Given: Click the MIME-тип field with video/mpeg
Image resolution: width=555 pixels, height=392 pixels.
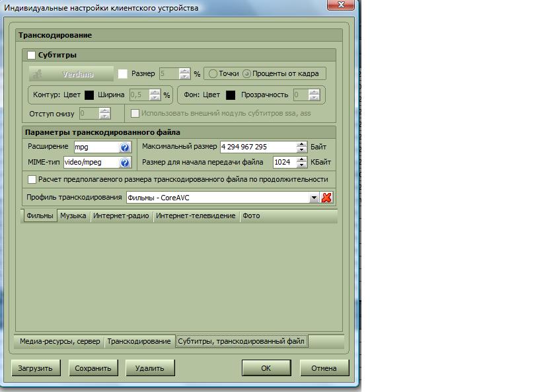Looking at the screenshot, I should tap(91, 162).
